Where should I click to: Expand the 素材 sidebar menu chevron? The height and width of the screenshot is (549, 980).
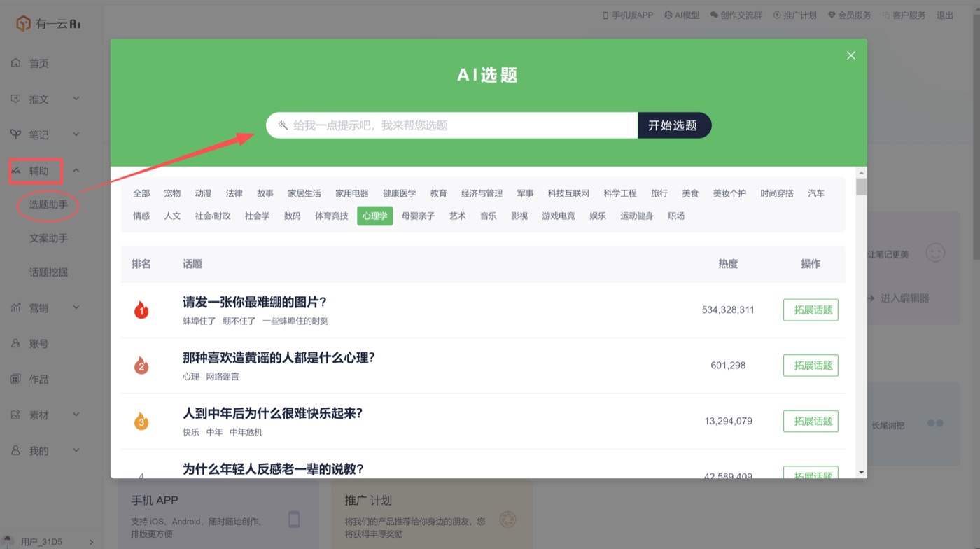coord(76,415)
